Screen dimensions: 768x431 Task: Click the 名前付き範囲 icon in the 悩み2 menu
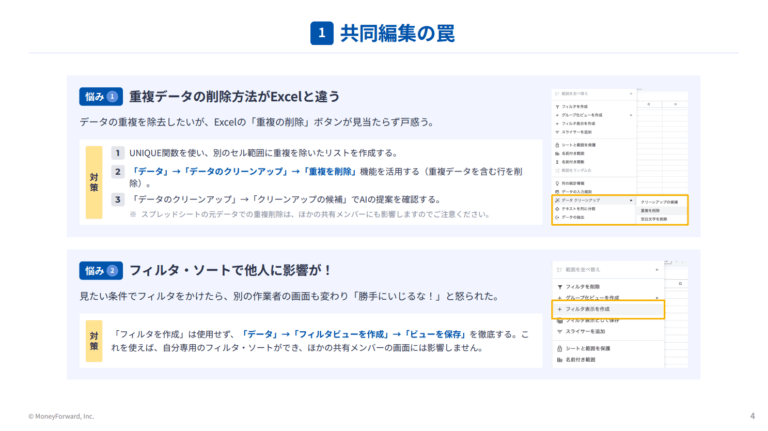(x=560, y=360)
